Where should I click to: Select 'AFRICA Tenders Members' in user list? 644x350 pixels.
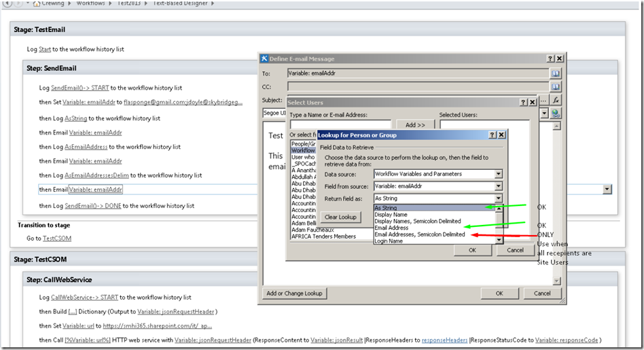point(323,237)
